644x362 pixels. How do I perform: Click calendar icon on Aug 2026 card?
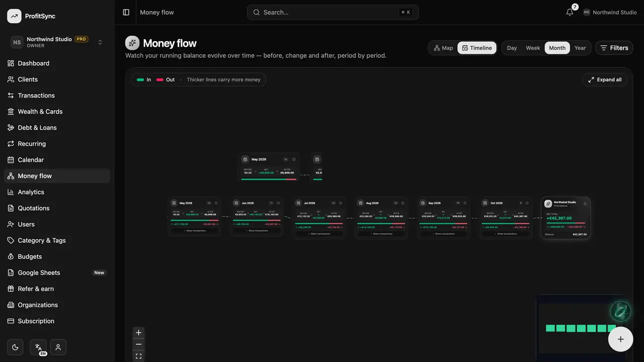pos(361,203)
